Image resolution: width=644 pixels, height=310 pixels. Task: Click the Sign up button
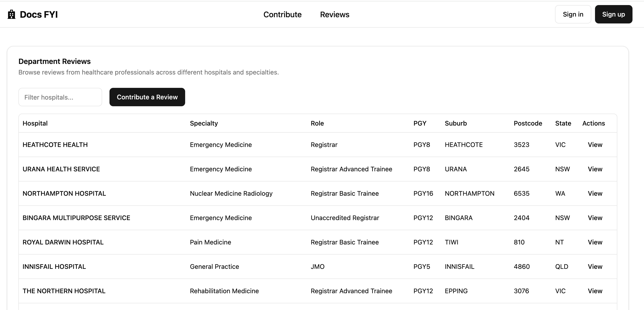(613, 14)
